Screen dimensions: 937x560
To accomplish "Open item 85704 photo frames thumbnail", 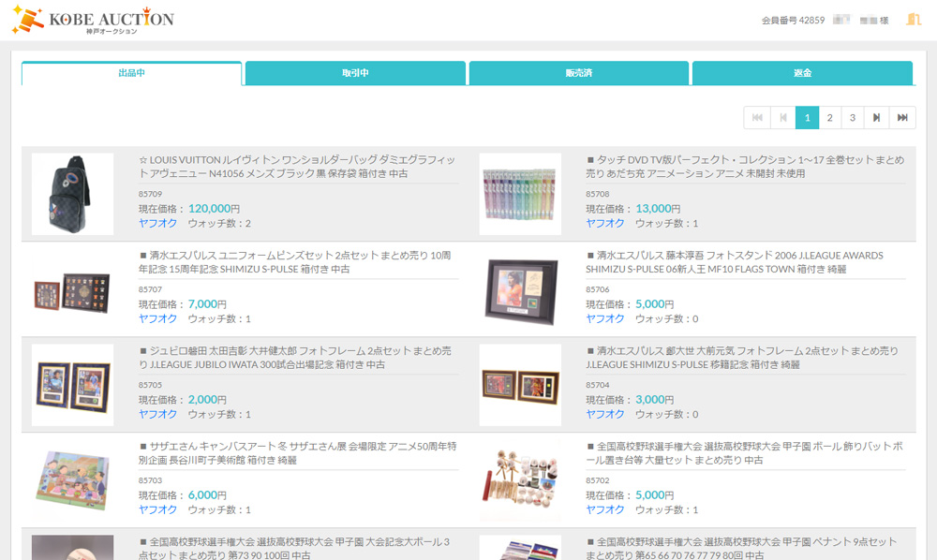I will 520,385.
